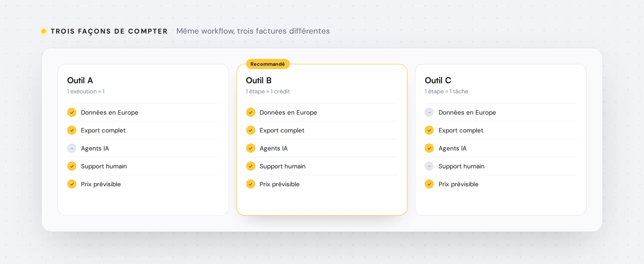Viewport: 644px width, 264px height.
Task: Click 'Prix prévisible' label in Outil A
Action: pyautogui.click(x=101, y=184)
